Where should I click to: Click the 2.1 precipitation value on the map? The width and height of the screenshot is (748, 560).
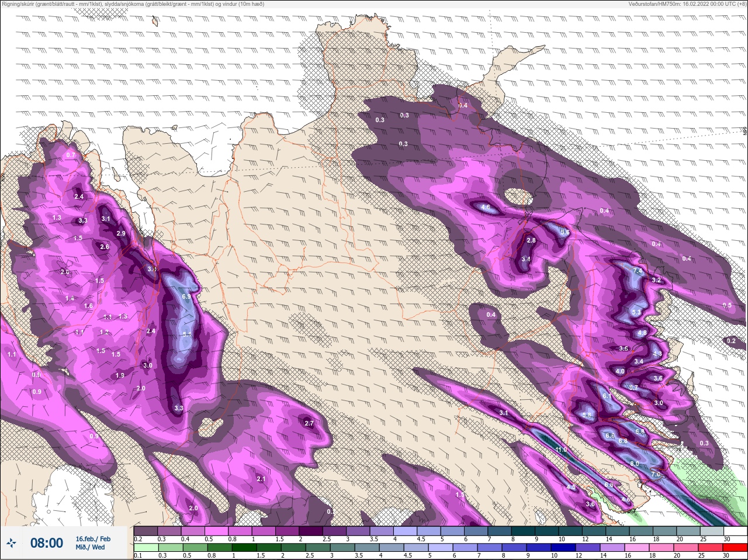coord(261,479)
